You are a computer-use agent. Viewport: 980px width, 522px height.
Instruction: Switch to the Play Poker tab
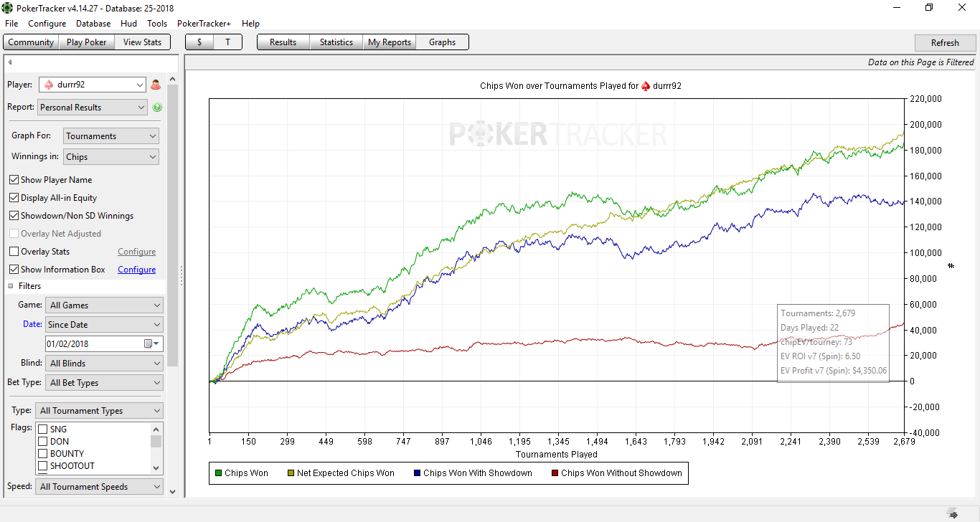(86, 42)
